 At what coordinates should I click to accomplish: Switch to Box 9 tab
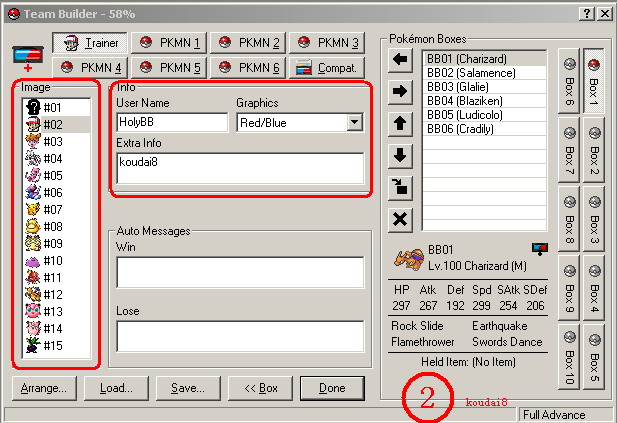click(569, 288)
